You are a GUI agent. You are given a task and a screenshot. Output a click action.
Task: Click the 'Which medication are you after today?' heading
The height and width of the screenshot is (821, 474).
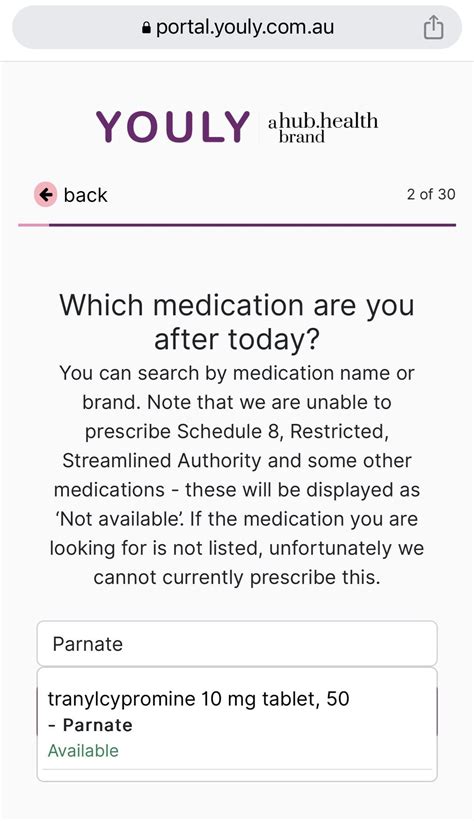click(237, 321)
